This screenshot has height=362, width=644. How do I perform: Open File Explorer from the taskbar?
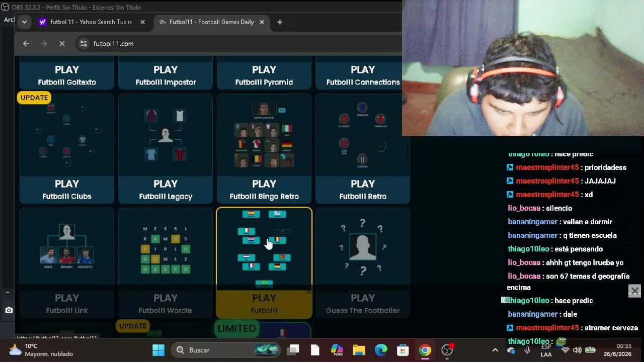tap(359, 350)
